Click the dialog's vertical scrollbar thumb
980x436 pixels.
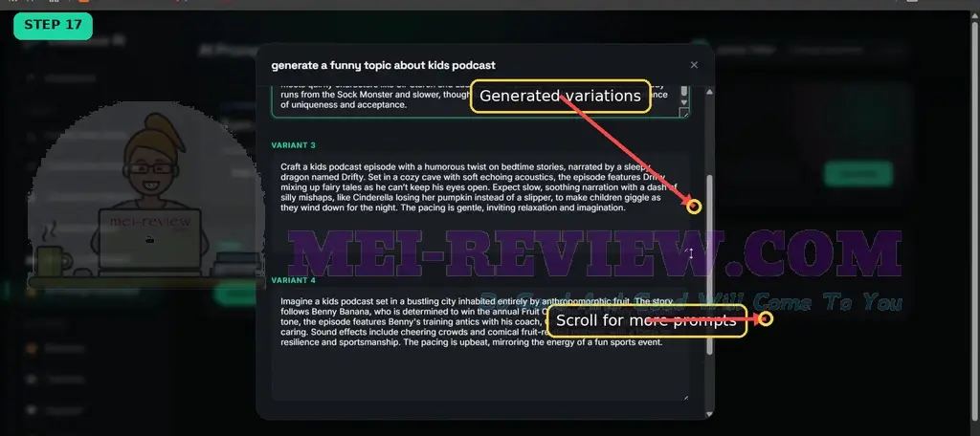pos(709,265)
